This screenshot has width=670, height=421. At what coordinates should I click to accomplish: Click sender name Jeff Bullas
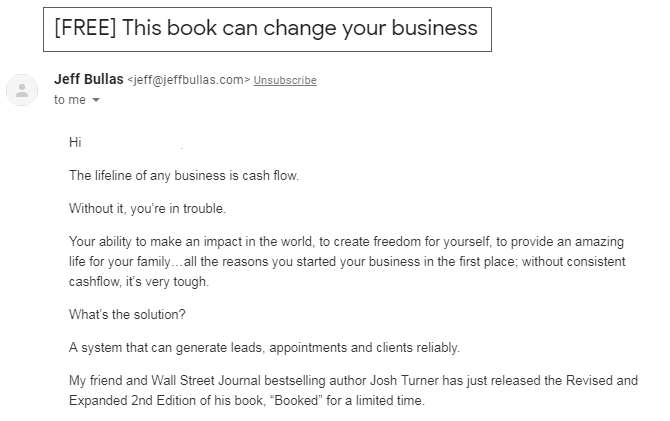pyautogui.click(x=88, y=79)
